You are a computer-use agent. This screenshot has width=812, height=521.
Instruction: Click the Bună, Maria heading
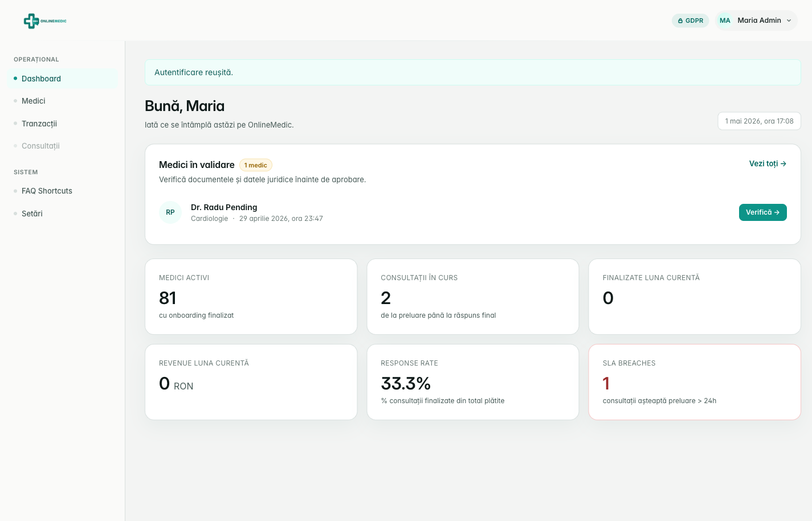(x=185, y=106)
